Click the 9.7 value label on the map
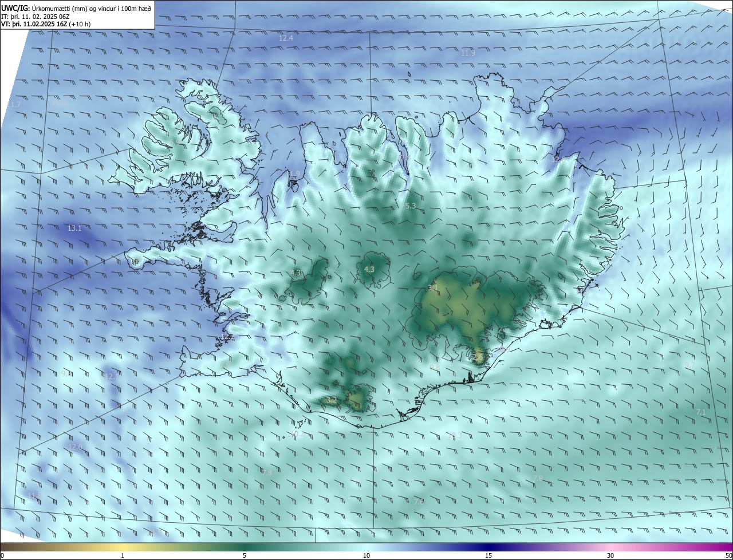The height and width of the screenshot is (560, 733). (x=689, y=365)
